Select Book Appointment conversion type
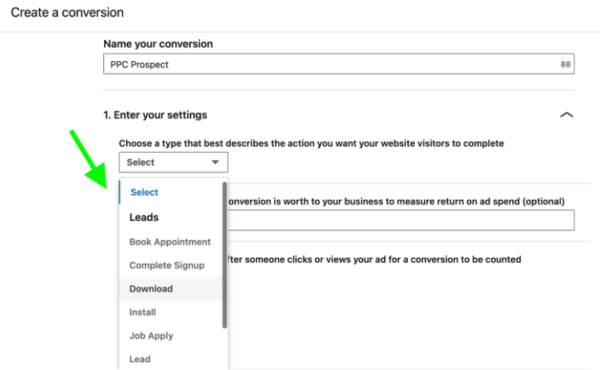Image resolution: width=600 pixels, height=370 pixels. click(x=171, y=242)
